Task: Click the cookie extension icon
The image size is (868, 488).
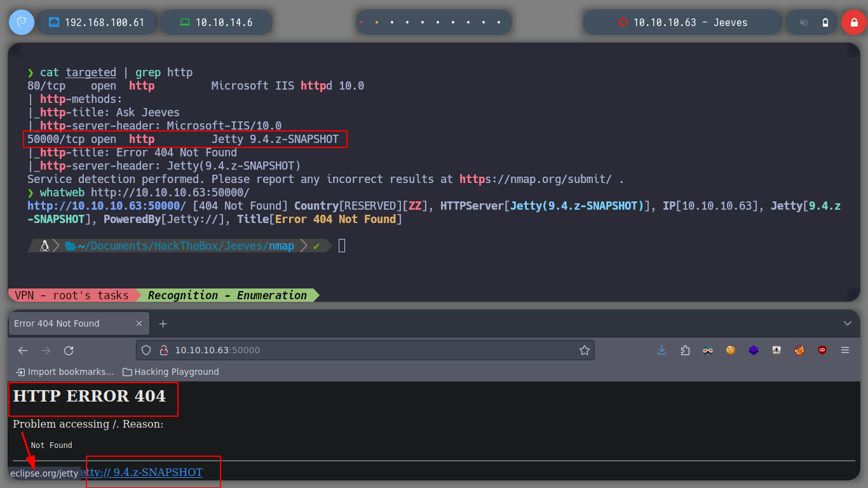Action: 731,350
